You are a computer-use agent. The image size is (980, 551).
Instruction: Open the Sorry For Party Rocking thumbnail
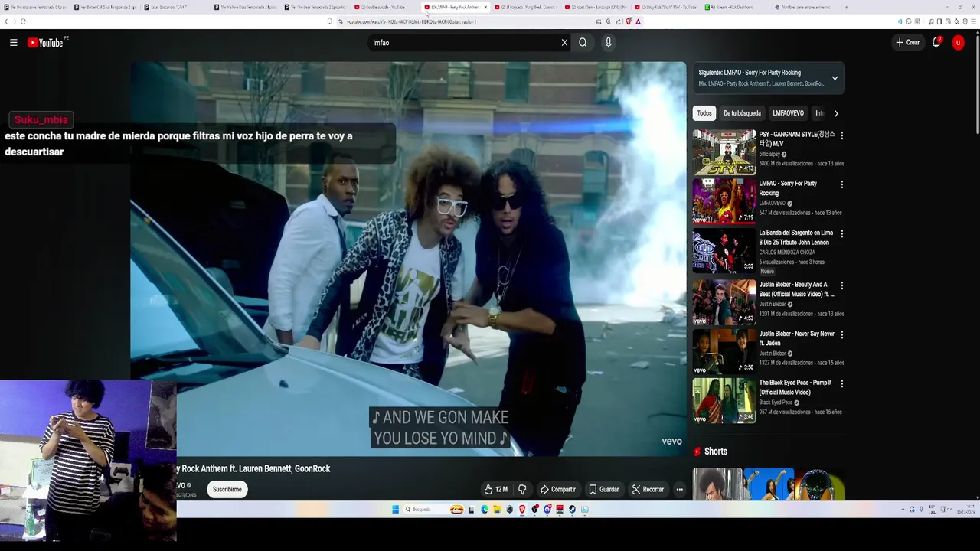pos(724,201)
